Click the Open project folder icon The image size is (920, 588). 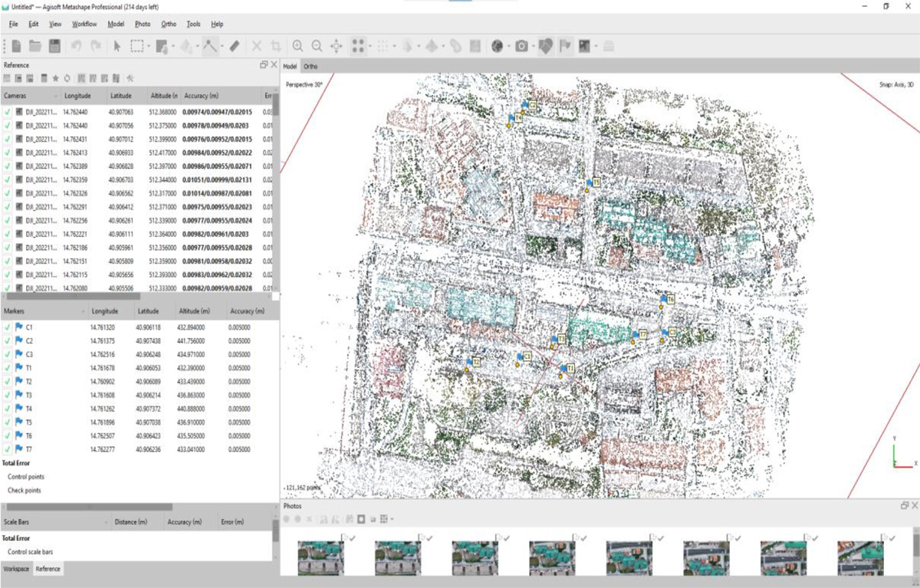tap(35, 47)
